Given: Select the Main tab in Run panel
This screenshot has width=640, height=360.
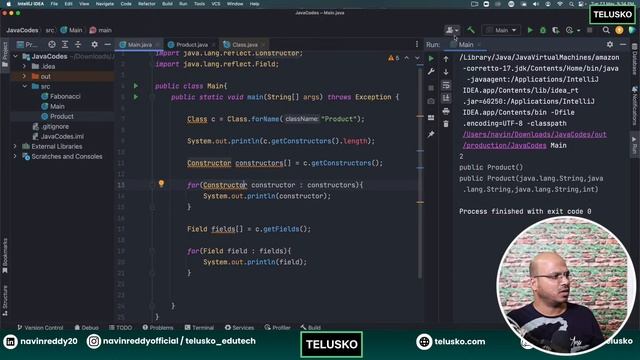Looking at the screenshot, I should (465, 44).
